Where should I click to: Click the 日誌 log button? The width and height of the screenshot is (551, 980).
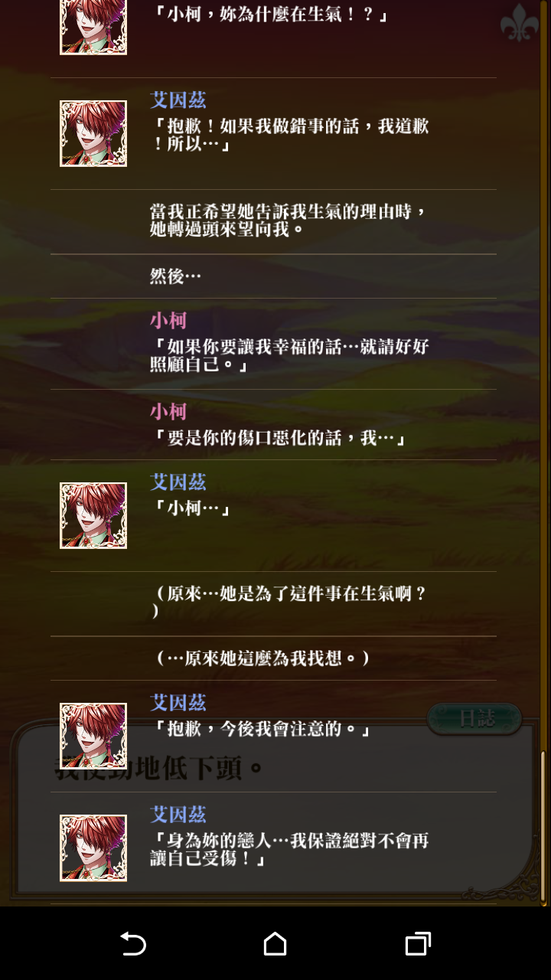point(474,719)
